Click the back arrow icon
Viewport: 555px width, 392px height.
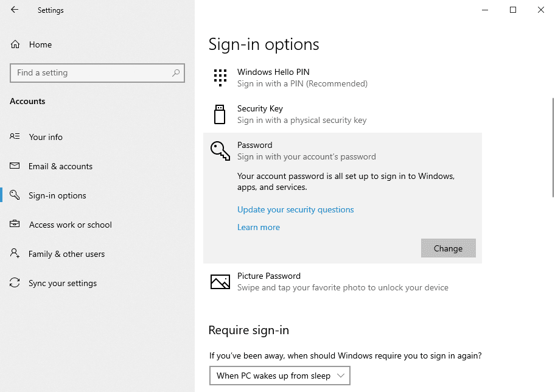(x=15, y=10)
